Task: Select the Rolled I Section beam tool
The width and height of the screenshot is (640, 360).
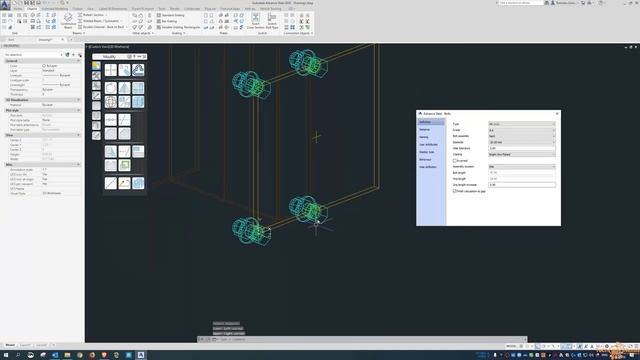Action: point(91,15)
